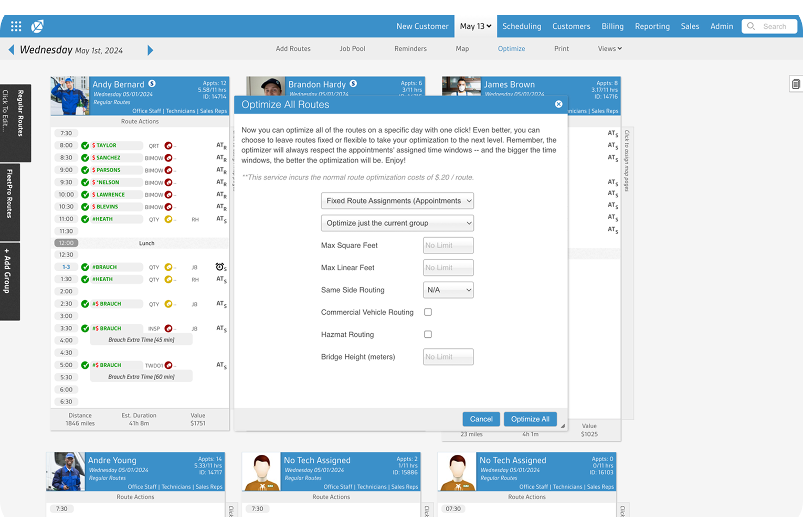The height and width of the screenshot is (532, 803).
Task: Click Reminders in sub toolbar
Action: 410,49
